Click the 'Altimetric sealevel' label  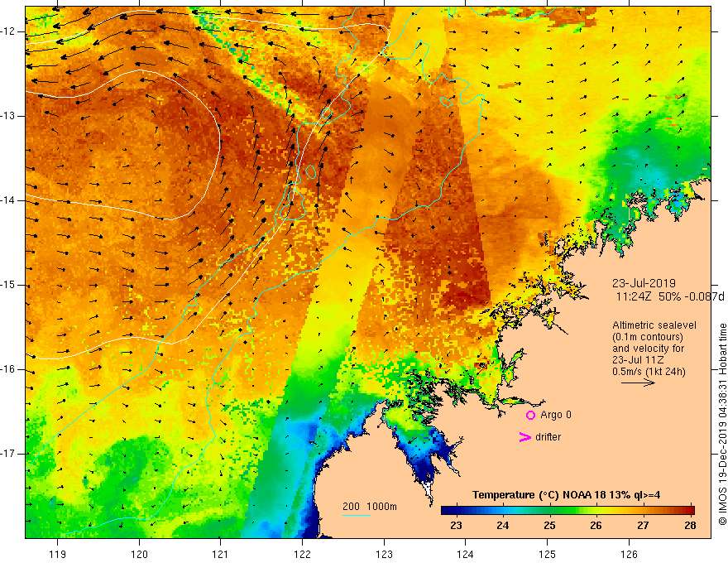pyautogui.click(x=654, y=325)
